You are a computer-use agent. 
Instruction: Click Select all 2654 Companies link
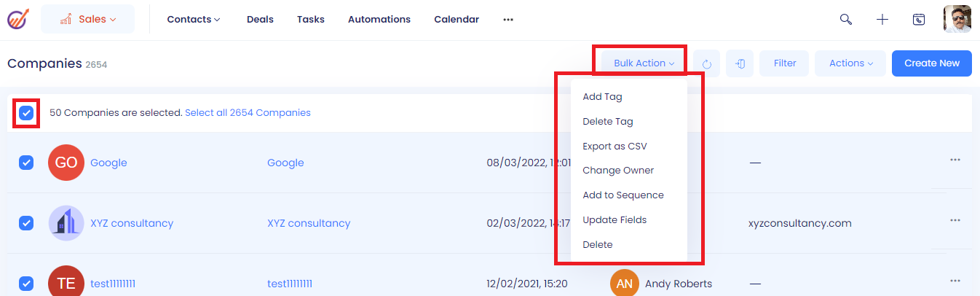pos(248,113)
